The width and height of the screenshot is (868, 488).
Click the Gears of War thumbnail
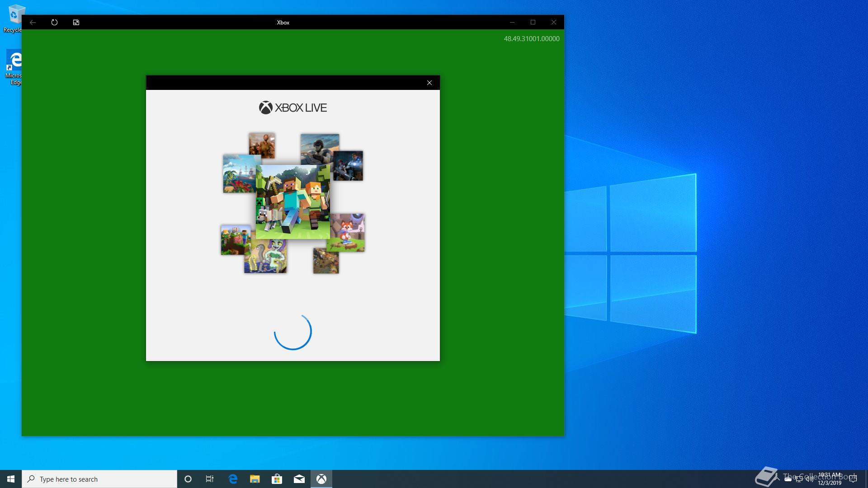[x=349, y=166]
